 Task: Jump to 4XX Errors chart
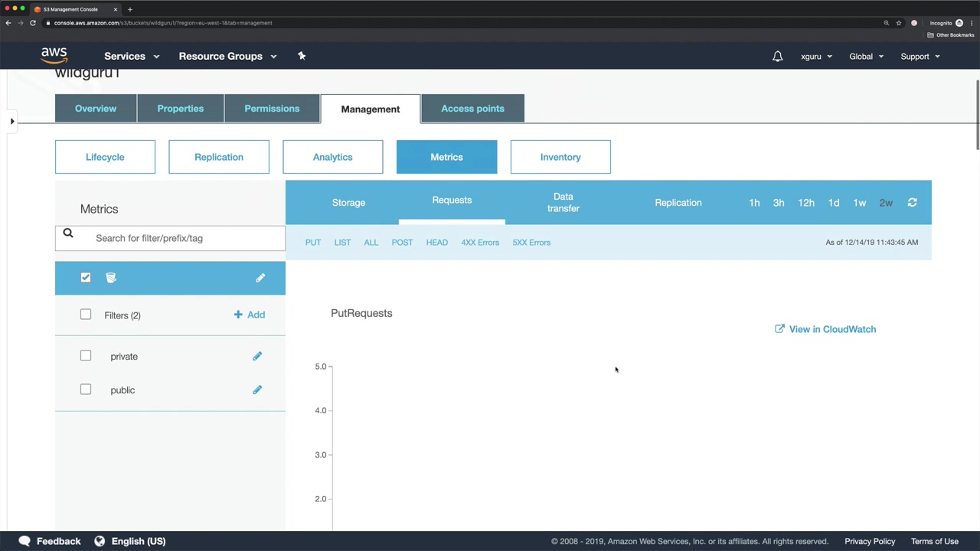coord(480,243)
